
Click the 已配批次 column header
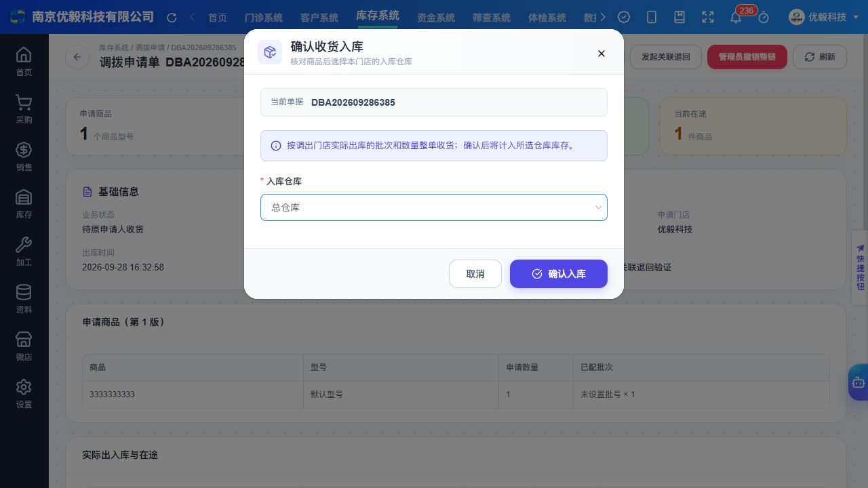(x=701, y=367)
